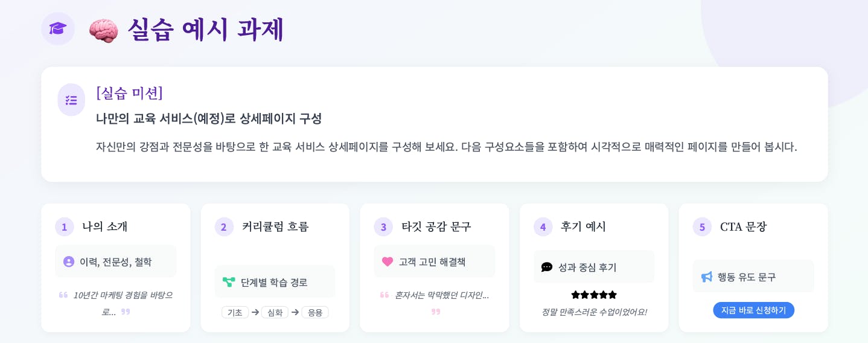Image resolution: width=868 pixels, height=343 pixels.
Task: Click the [실습 미션] title text
Action: click(130, 93)
